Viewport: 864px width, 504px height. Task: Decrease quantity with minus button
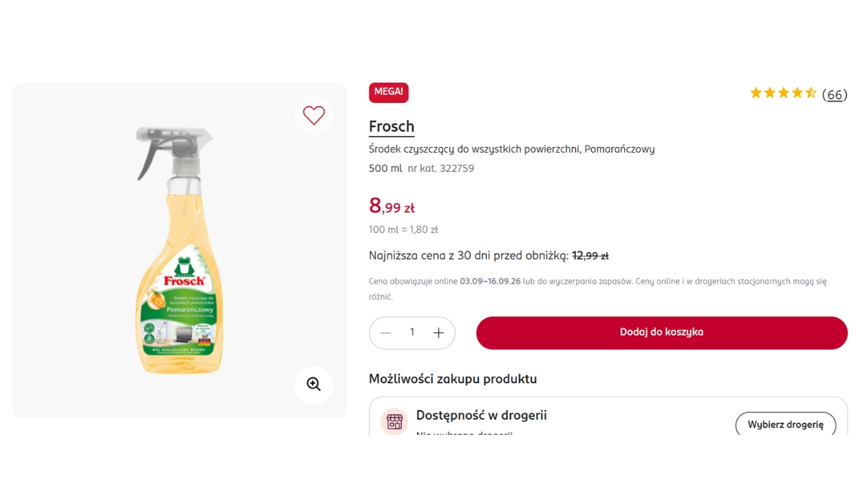[386, 333]
